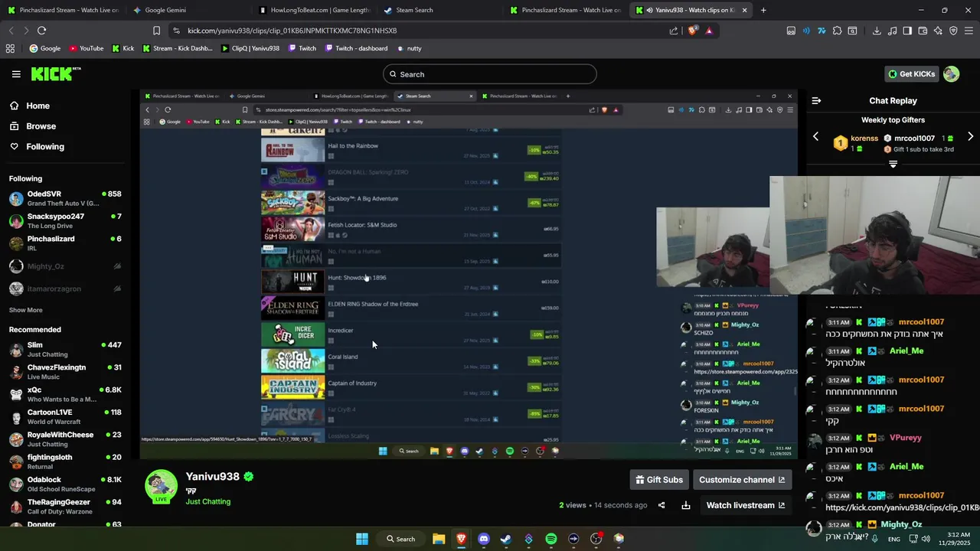The image size is (980, 551).
Task: Open xQc recommended channel
Action: coord(65,394)
